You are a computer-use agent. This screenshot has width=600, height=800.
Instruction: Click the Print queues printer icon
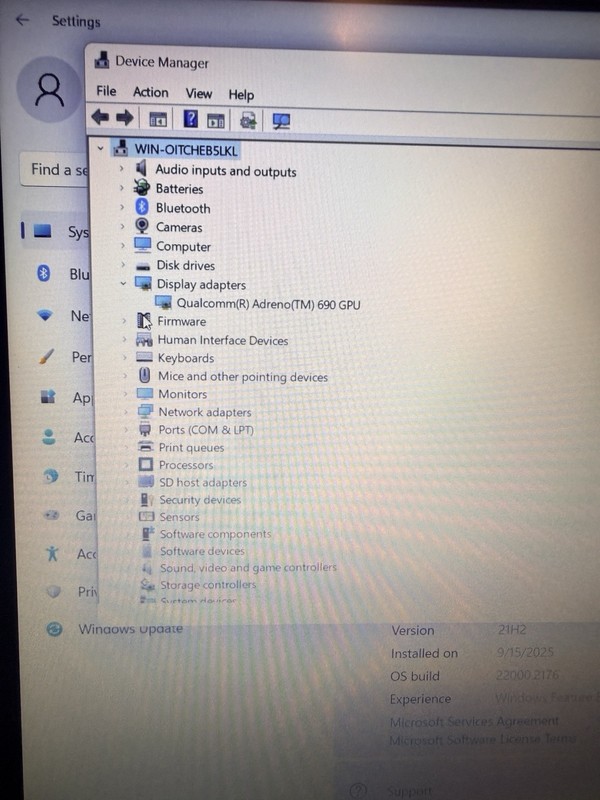146,446
